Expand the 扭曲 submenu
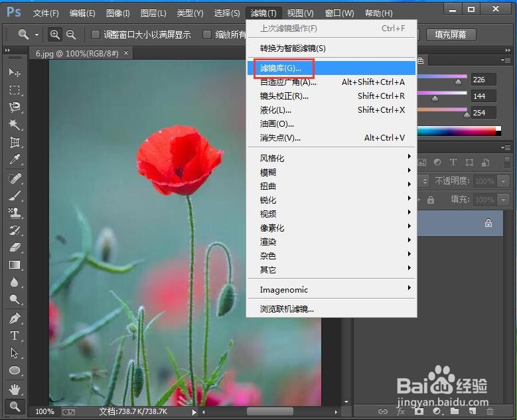517x420 pixels. [332, 186]
